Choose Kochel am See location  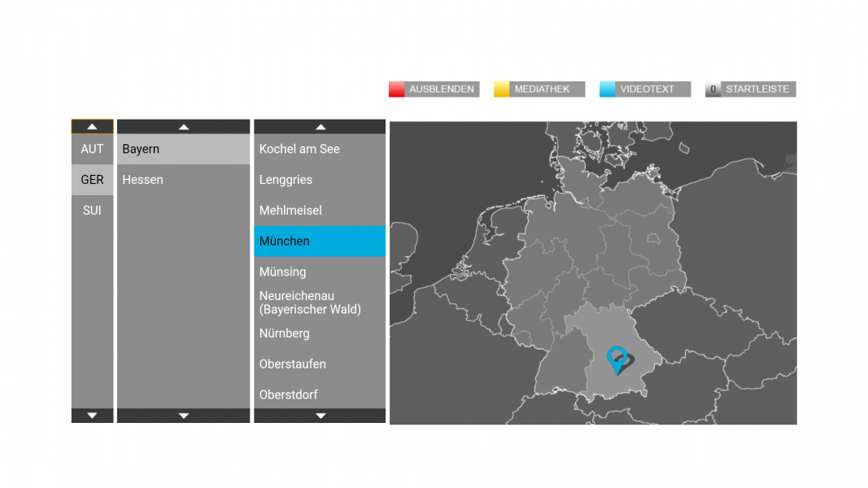click(319, 149)
